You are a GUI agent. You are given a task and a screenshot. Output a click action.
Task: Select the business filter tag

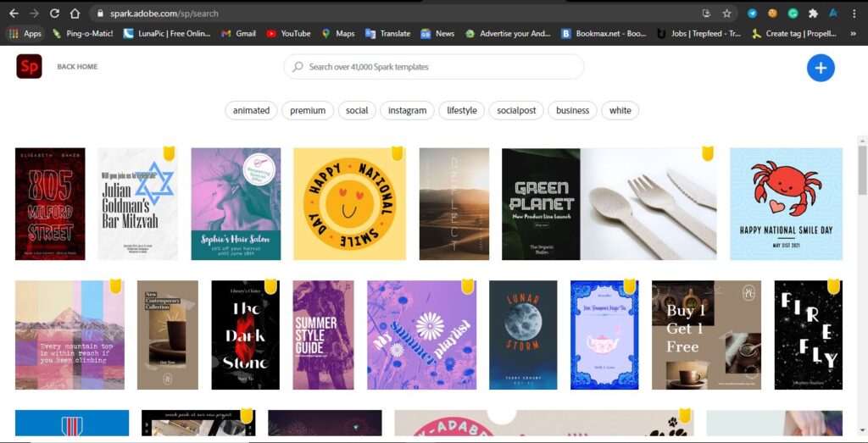click(x=572, y=111)
